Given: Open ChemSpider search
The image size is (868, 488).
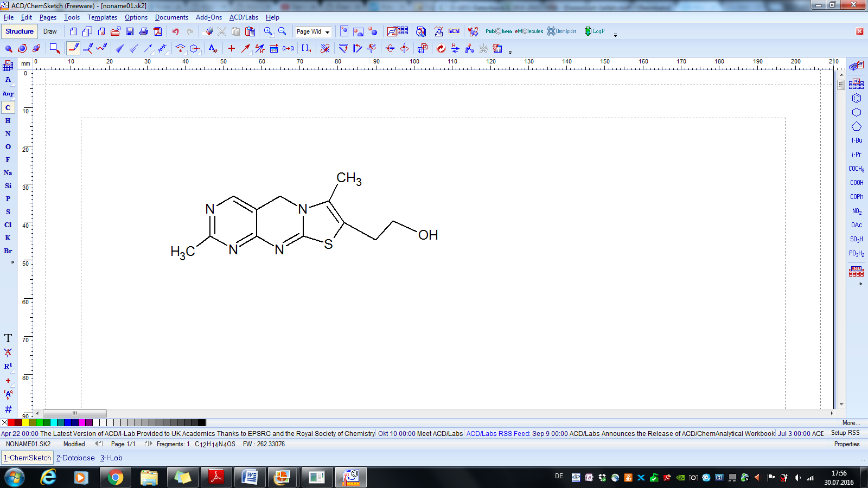Looking at the screenshot, I should [561, 31].
